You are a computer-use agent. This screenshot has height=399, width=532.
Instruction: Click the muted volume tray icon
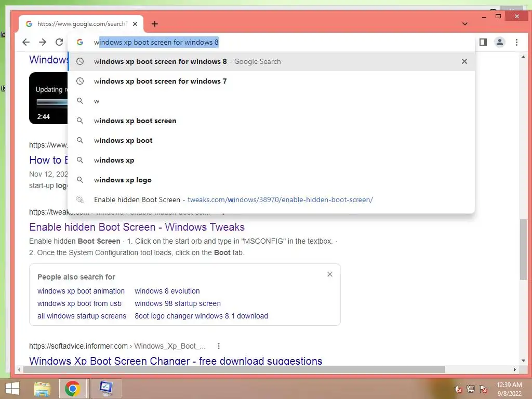458,390
